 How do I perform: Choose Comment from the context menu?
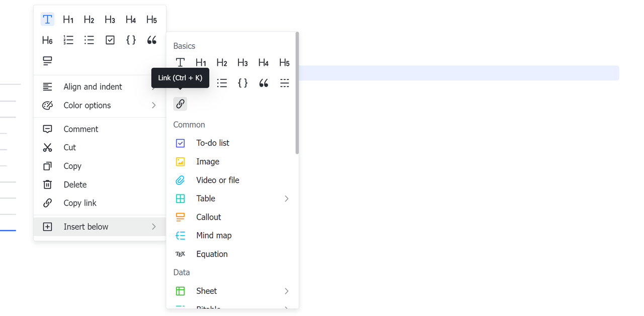point(100,129)
